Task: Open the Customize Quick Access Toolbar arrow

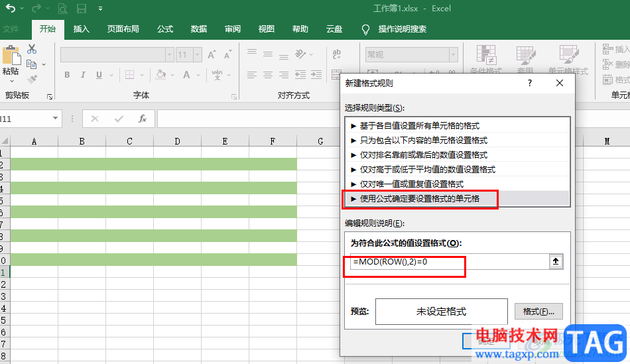Action: (x=100, y=9)
